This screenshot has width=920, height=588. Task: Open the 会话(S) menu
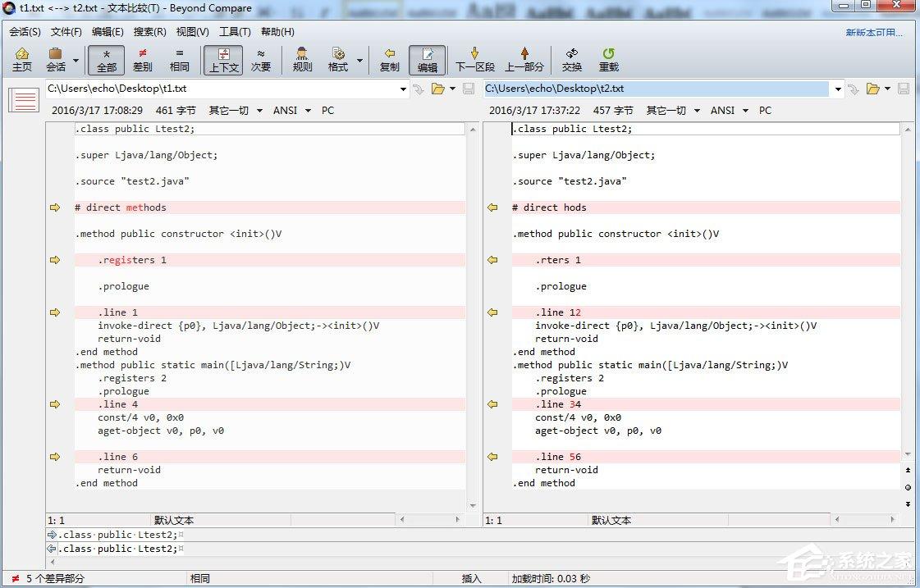point(25,32)
